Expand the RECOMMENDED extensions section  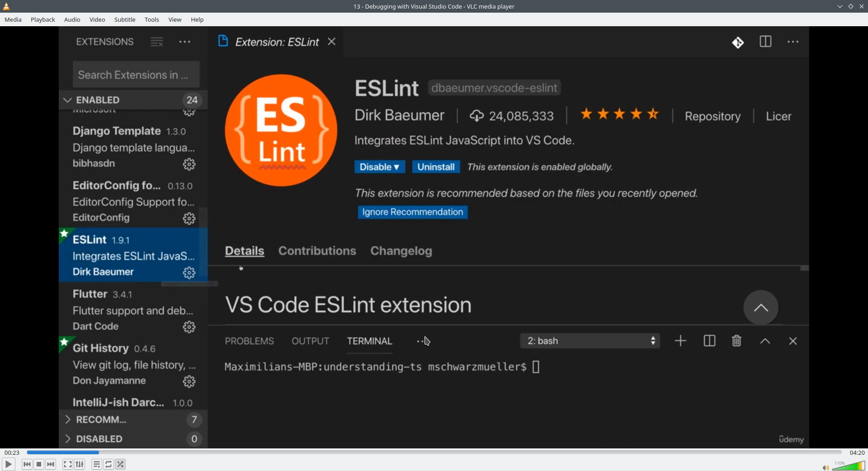pos(133,420)
